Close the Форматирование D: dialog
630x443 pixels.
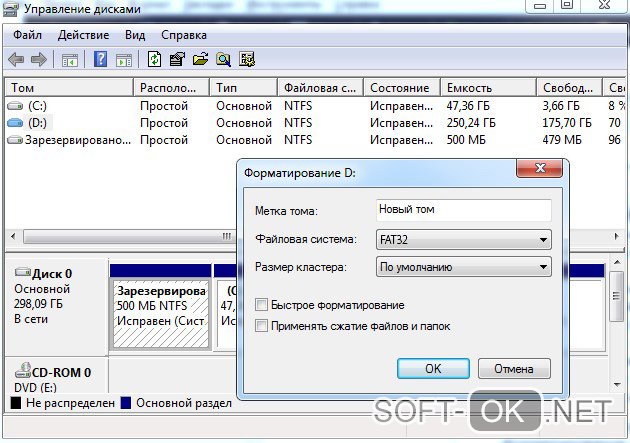539,168
